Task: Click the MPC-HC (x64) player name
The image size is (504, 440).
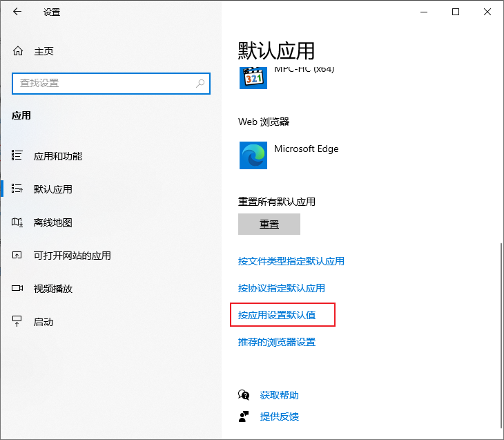Action: coord(304,70)
